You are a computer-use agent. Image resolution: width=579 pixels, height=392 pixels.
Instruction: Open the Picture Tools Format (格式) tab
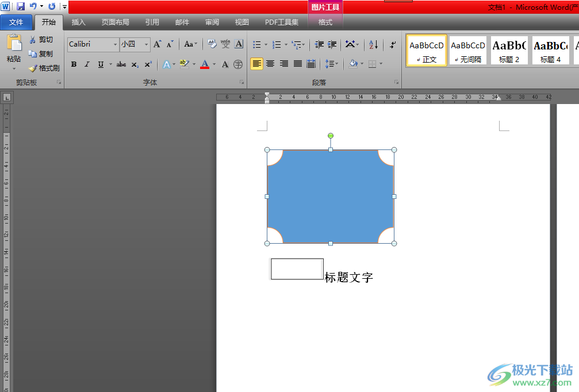325,22
